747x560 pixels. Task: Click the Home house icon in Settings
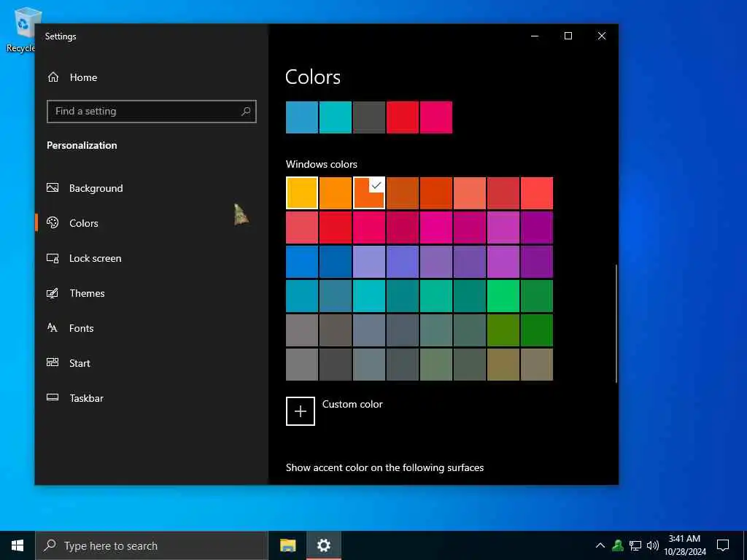click(x=53, y=77)
